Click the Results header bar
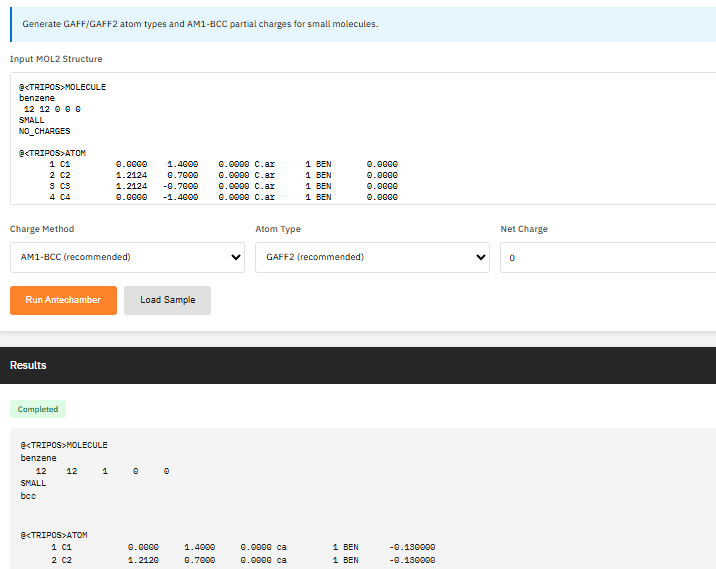 pos(358,365)
